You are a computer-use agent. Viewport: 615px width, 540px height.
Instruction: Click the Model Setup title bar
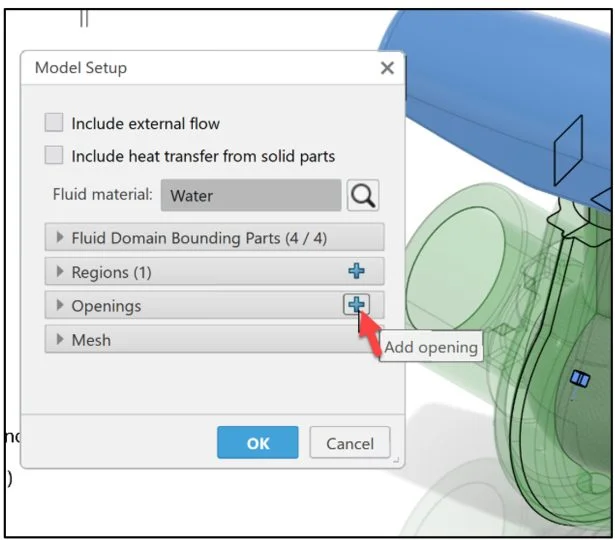(200, 69)
